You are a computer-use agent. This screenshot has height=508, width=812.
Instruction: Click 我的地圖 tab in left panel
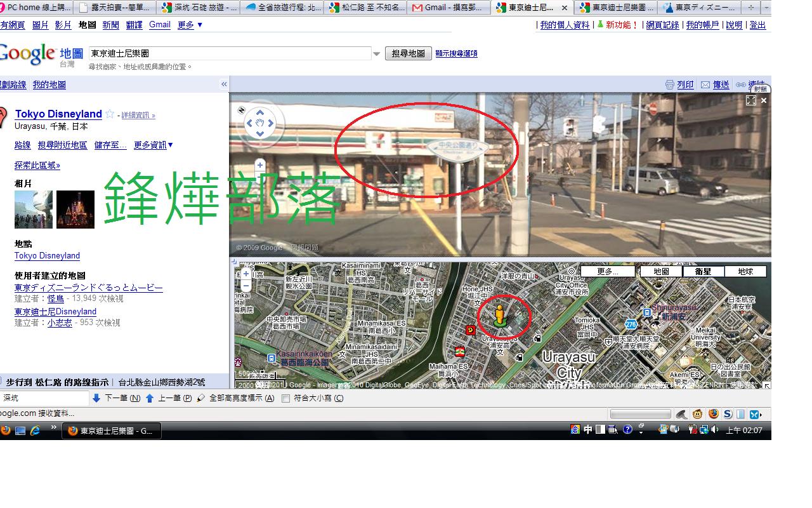[49, 84]
